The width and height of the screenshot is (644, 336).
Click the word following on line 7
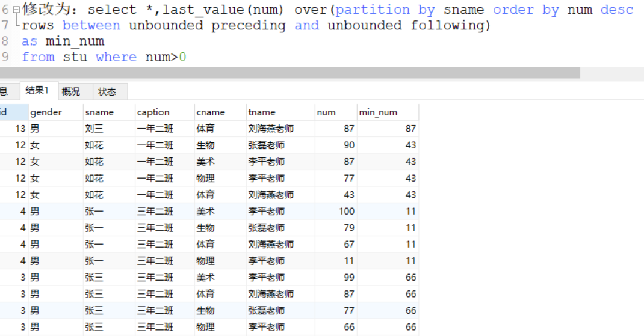[x=447, y=26]
